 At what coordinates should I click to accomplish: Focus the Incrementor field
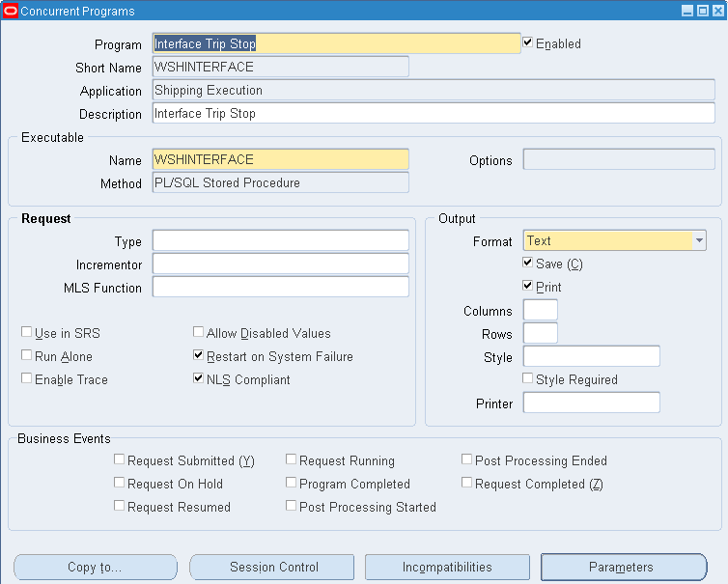click(280, 264)
